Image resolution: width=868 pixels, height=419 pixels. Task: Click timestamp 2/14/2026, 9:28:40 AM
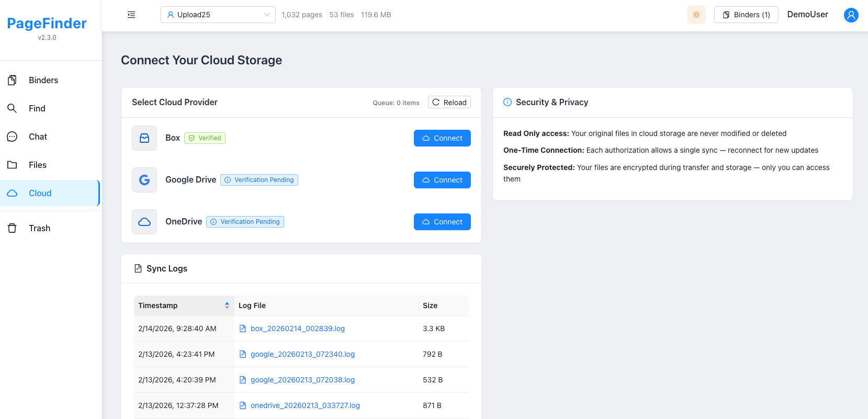point(177,329)
